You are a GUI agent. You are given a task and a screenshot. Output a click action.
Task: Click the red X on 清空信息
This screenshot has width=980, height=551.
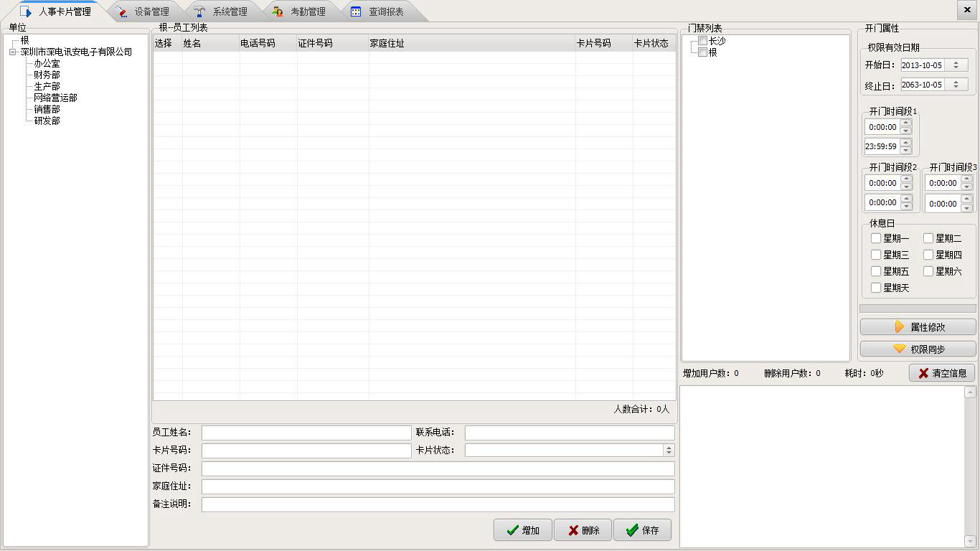[x=923, y=373]
